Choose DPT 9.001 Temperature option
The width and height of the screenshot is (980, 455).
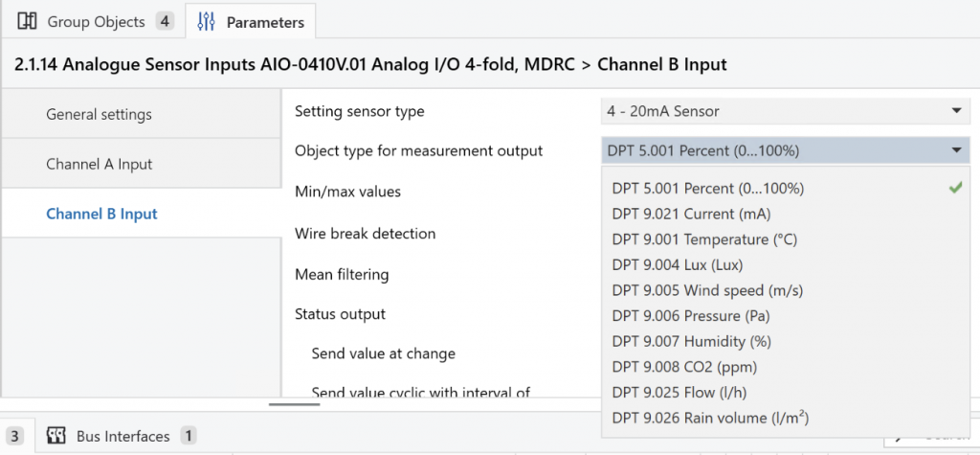[703, 239]
